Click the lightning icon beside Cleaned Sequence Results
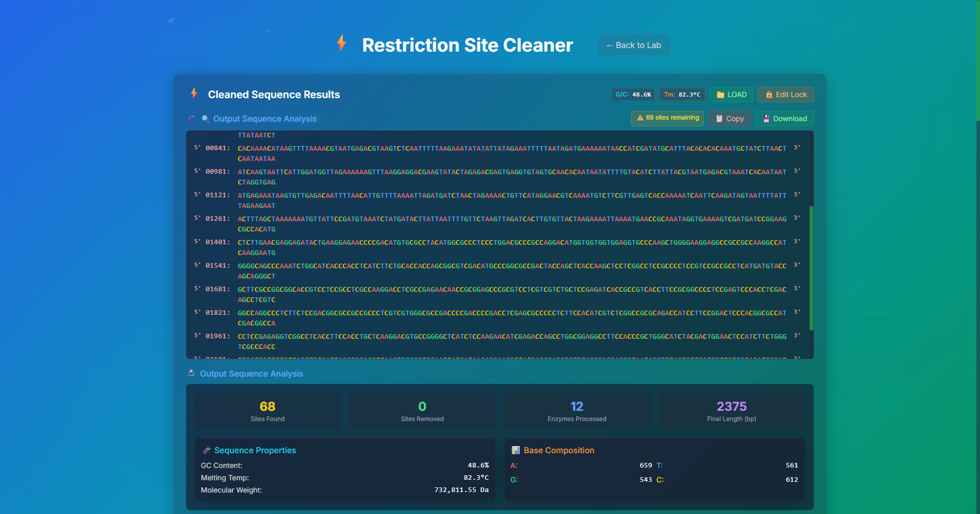The image size is (980, 514). 194,94
